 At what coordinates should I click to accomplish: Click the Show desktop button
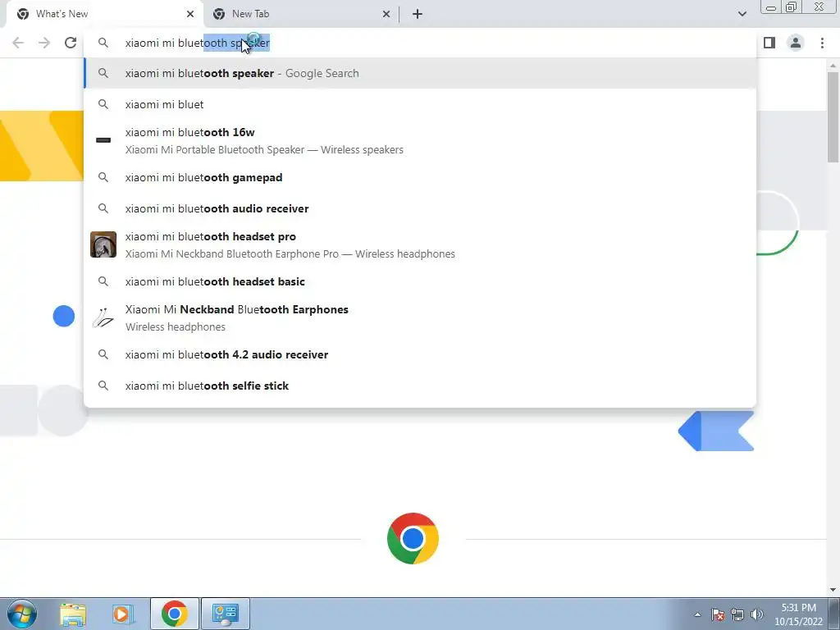834,614
